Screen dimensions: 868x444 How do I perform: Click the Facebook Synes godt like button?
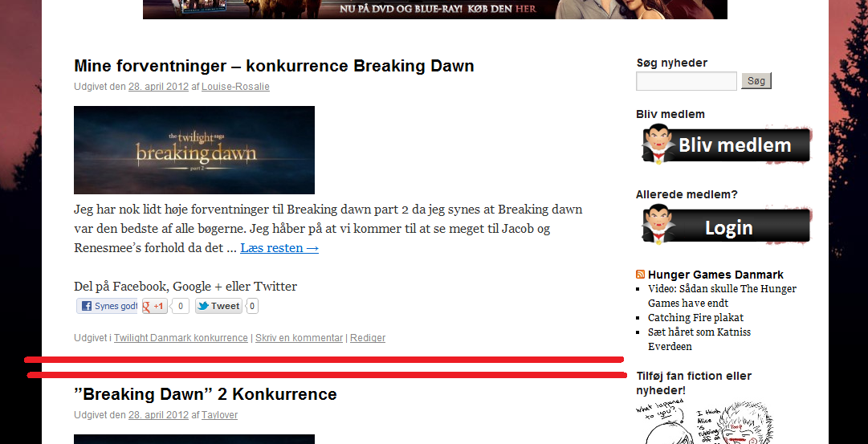point(107,306)
